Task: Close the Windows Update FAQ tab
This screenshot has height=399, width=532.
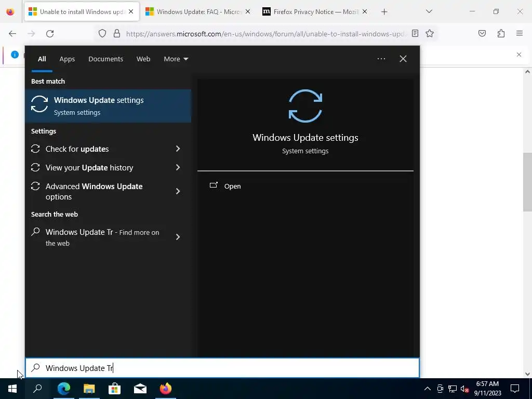Action: click(248, 11)
